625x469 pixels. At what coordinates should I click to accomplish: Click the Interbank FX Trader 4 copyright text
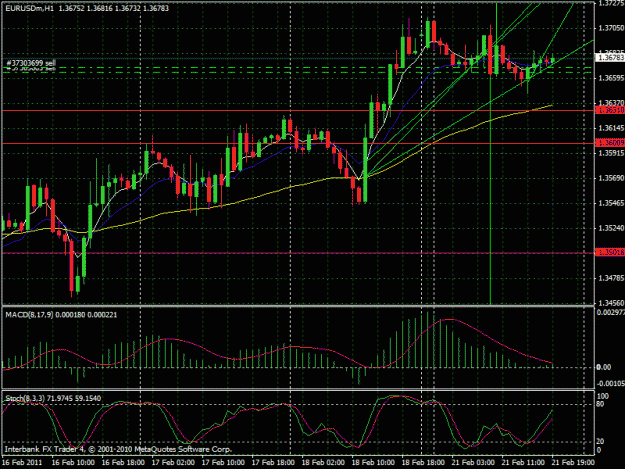click(x=118, y=449)
